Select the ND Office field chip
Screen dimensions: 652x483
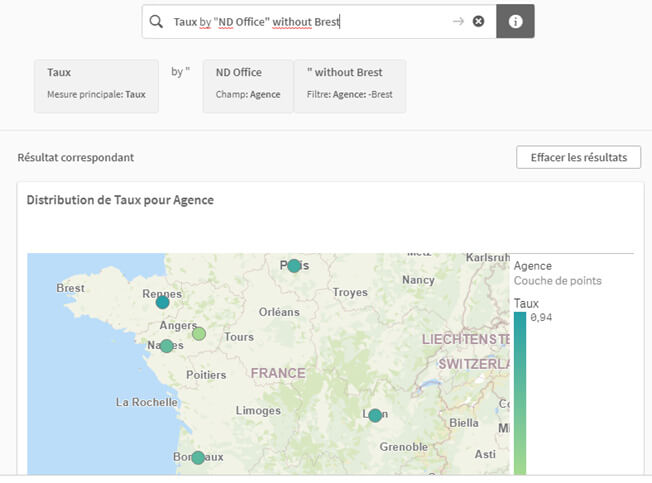pyautogui.click(x=248, y=86)
